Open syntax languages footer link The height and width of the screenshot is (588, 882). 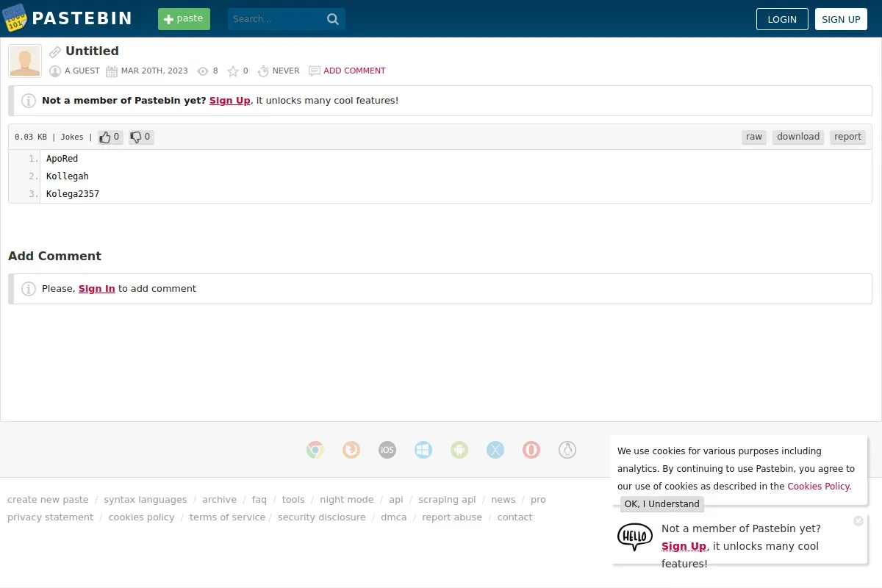coord(146,500)
